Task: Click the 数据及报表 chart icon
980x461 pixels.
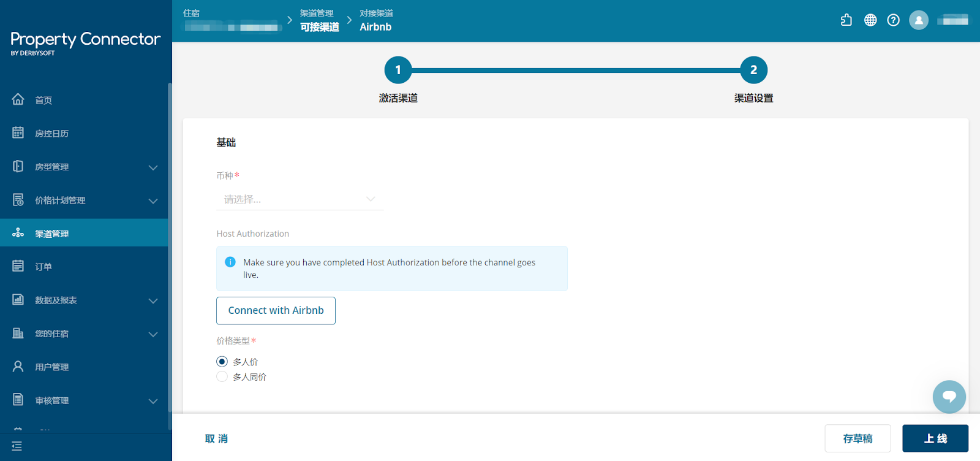Action: (x=18, y=300)
